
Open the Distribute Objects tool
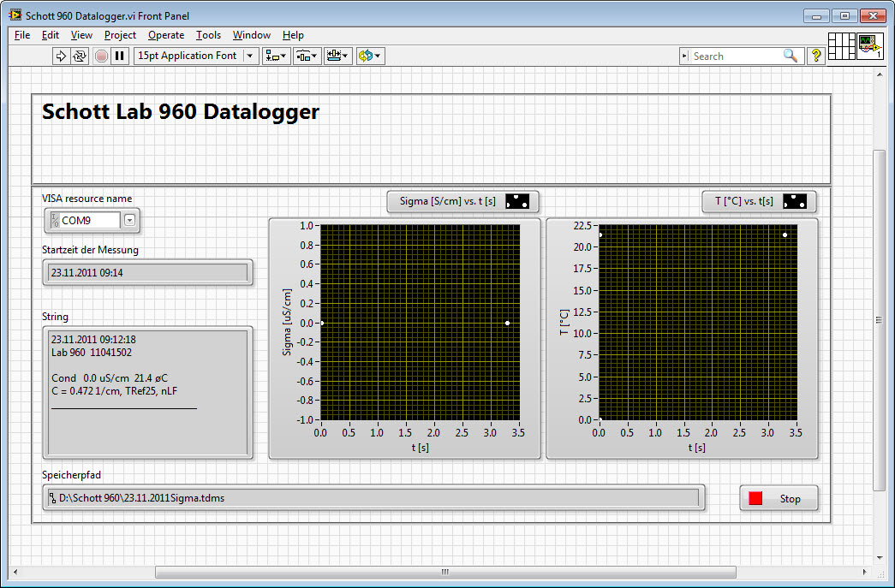click(307, 56)
